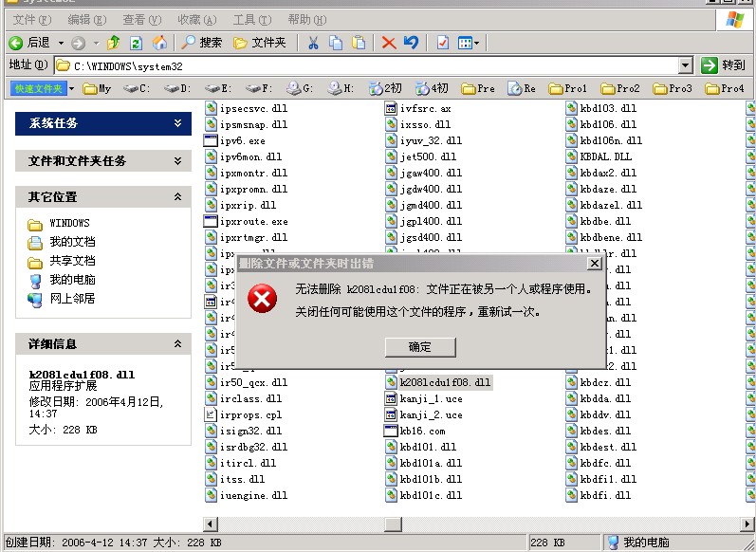Image resolution: width=756 pixels, height=552 pixels.
Task: Open drive H: shortcut
Action: coord(341,89)
